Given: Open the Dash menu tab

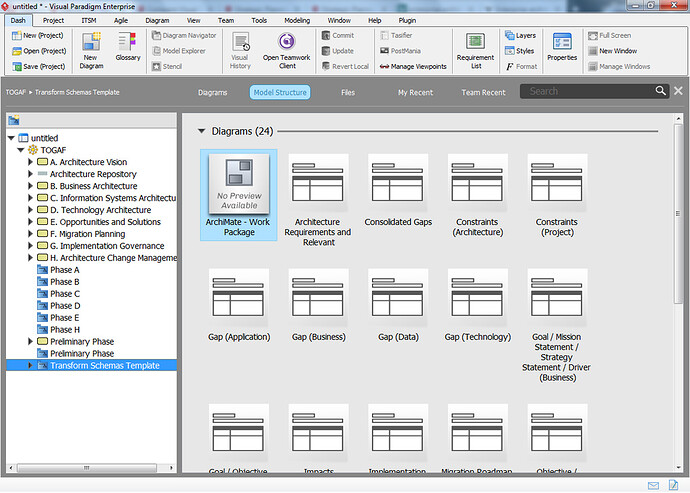Looking at the screenshot, I should (x=18, y=20).
